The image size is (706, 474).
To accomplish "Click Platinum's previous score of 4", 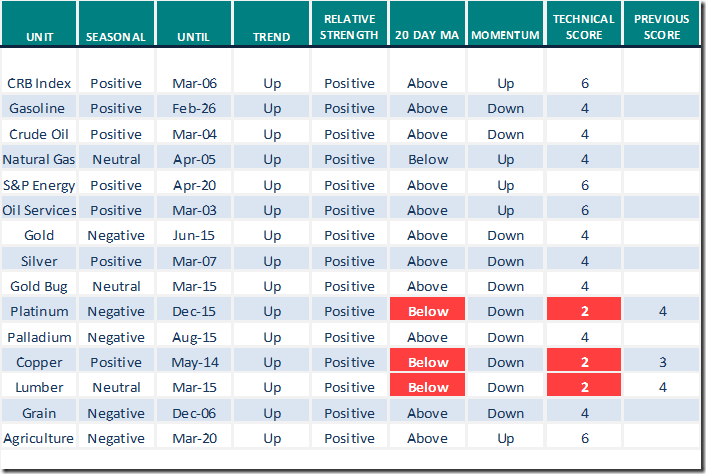I will click(x=662, y=311).
